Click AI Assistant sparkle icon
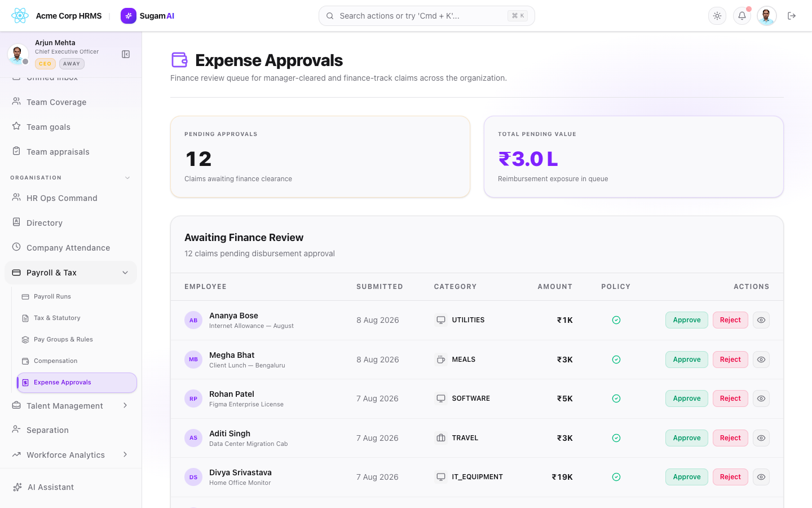The height and width of the screenshot is (508, 812). point(17,487)
